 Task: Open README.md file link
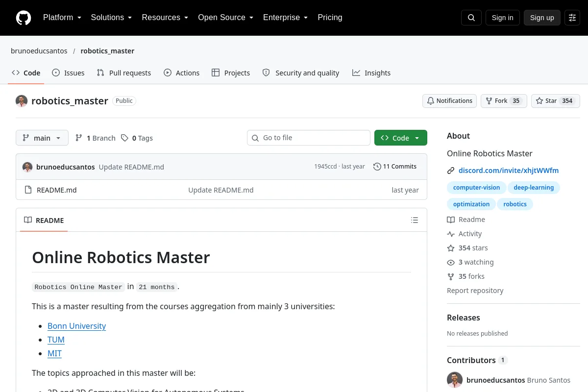(x=57, y=190)
